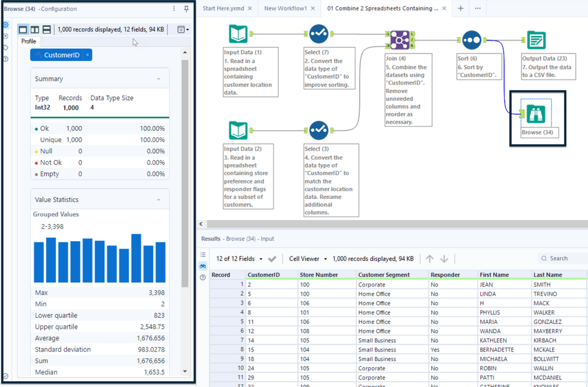
Task: Open the New Workflow1 tab
Action: tap(285, 9)
